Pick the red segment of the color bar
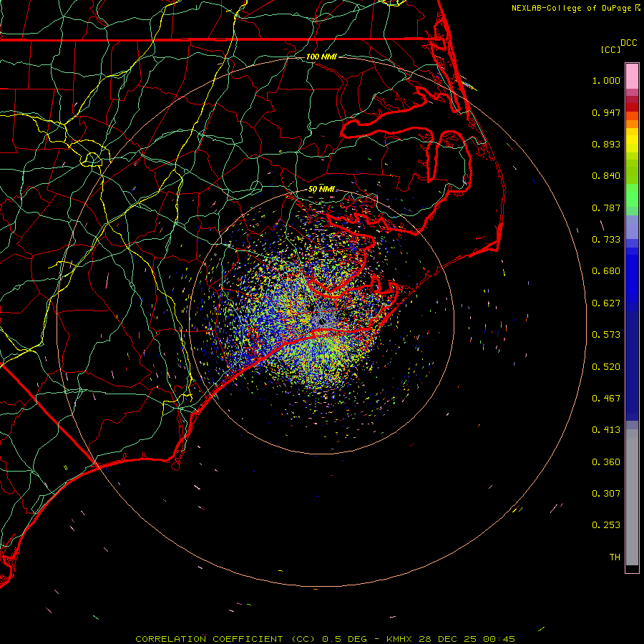Image resolution: width=644 pixels, height=644 pixels. pyautogui.click(x=632, y=107)
